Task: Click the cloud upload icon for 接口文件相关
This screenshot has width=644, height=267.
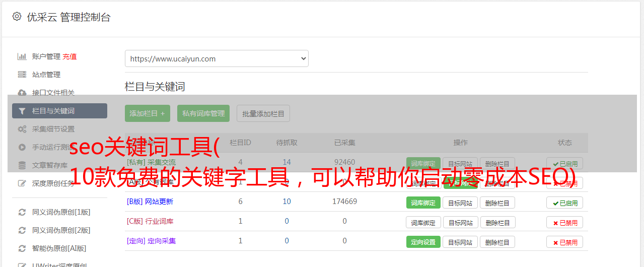Action: point(22,93)
